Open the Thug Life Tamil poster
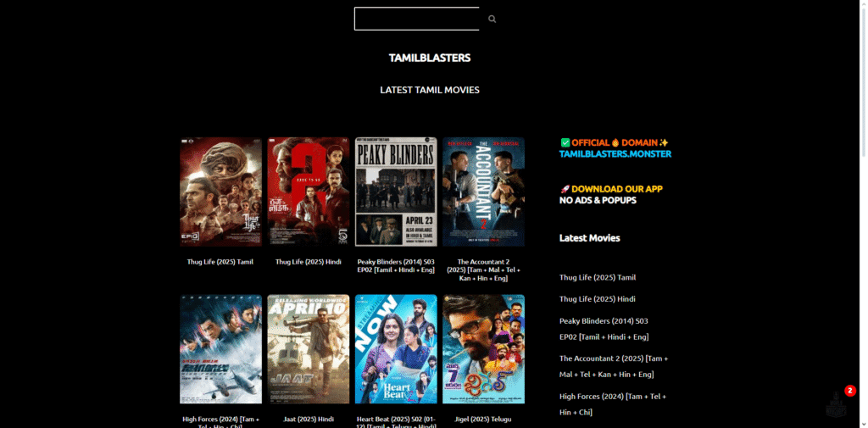This screenshot has height=428, width=868. click(x=220, y=192)
